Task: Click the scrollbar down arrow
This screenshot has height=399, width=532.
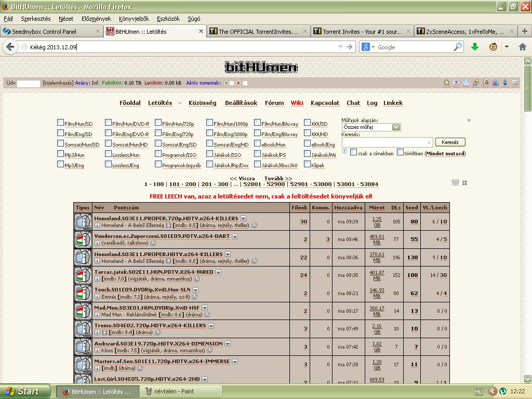Action: click(528, 379)
